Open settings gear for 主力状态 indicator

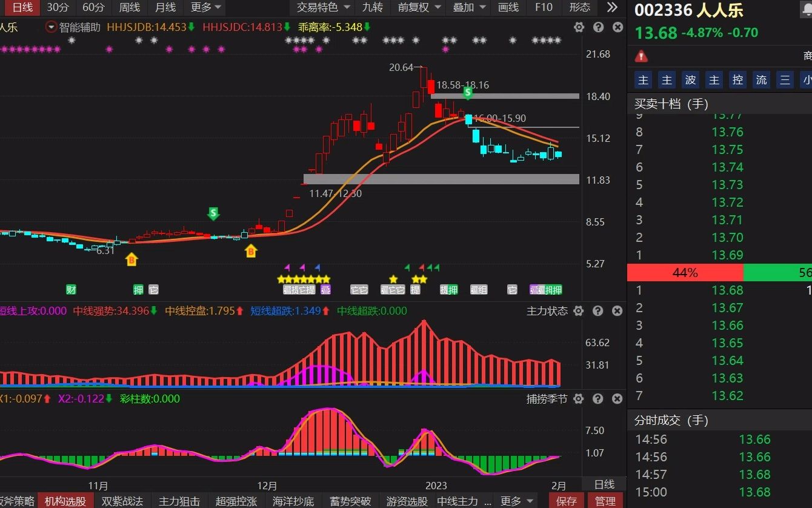click(x=579, y=311)
